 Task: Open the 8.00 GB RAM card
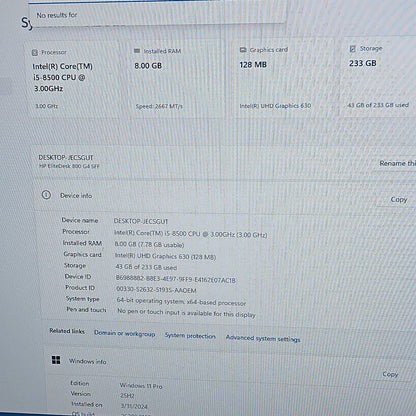coord(178,77)
